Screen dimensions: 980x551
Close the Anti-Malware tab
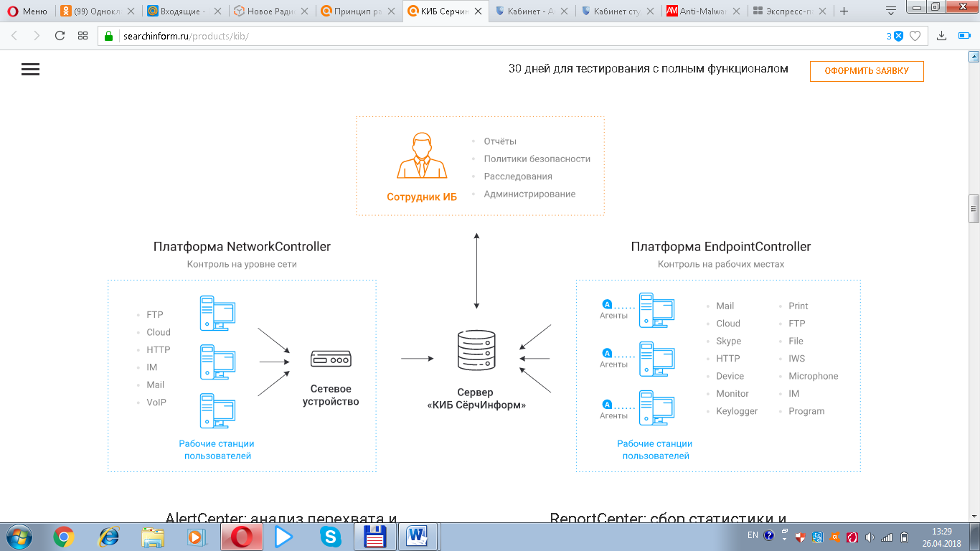[737, 11]
